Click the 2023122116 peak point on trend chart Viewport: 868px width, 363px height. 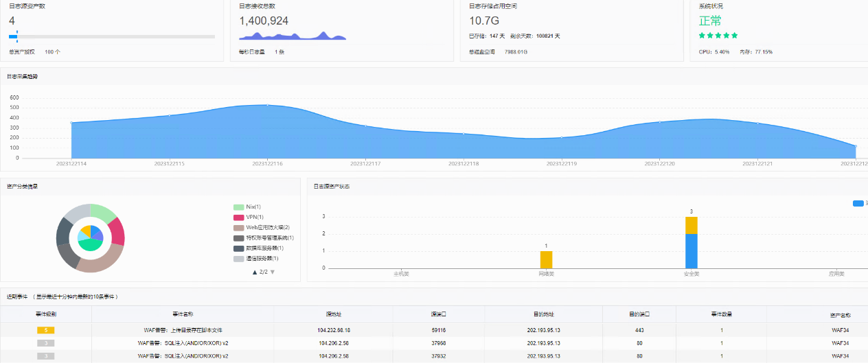267,105
